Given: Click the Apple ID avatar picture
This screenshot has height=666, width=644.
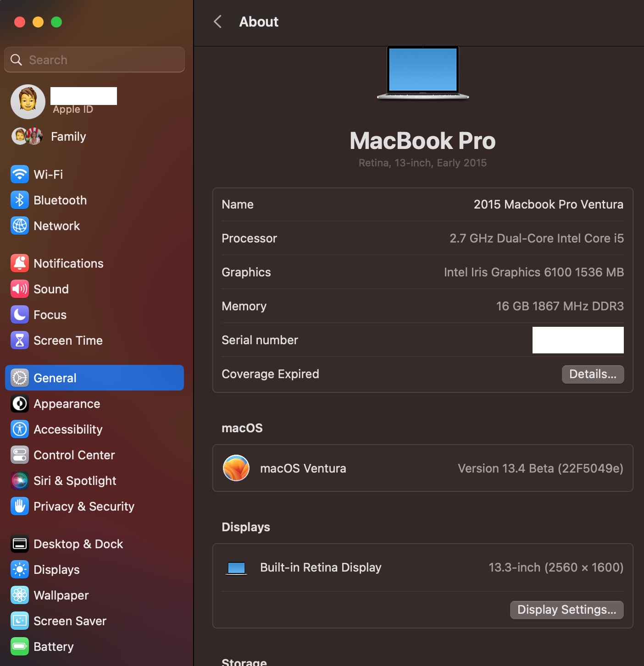Looking at the screenshot, I should (28, 102).
